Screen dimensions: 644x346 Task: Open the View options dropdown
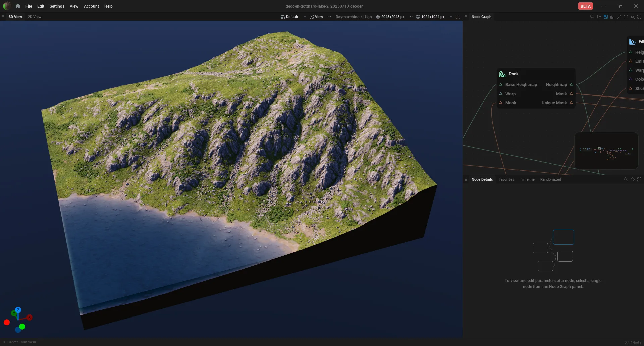[x=329, y=17]
